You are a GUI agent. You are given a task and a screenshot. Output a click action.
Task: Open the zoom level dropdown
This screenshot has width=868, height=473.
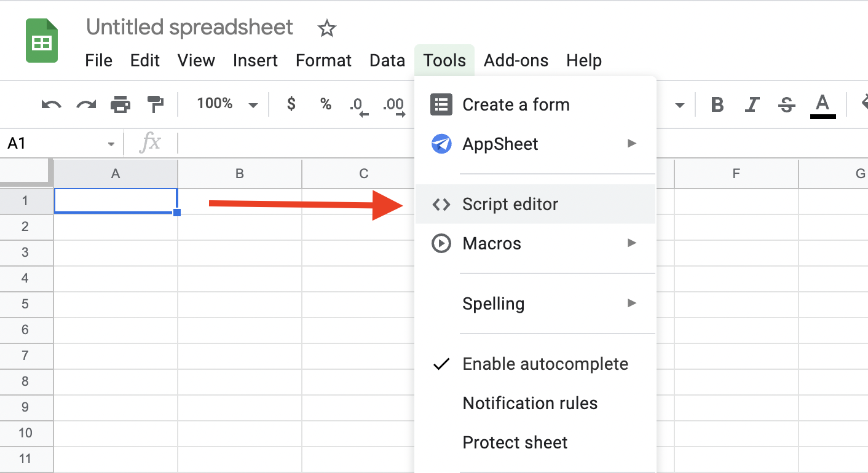pyautogui.click(x=224, y=104)
